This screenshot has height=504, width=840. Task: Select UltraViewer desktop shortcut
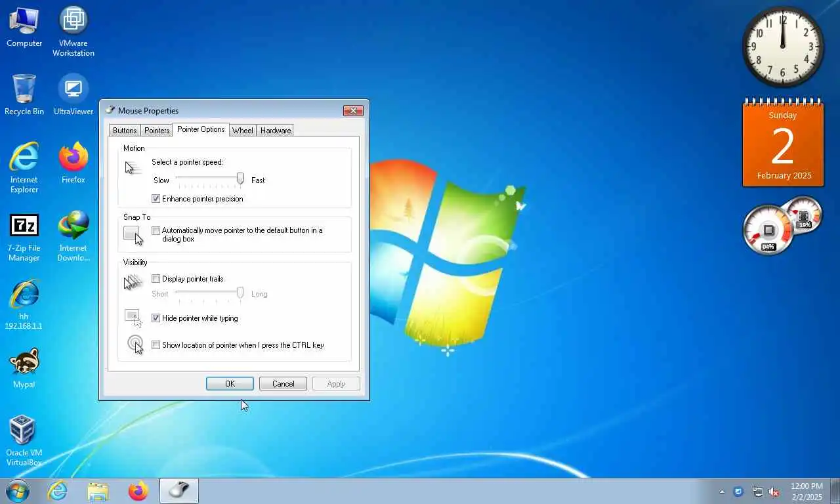click(73, 94)
